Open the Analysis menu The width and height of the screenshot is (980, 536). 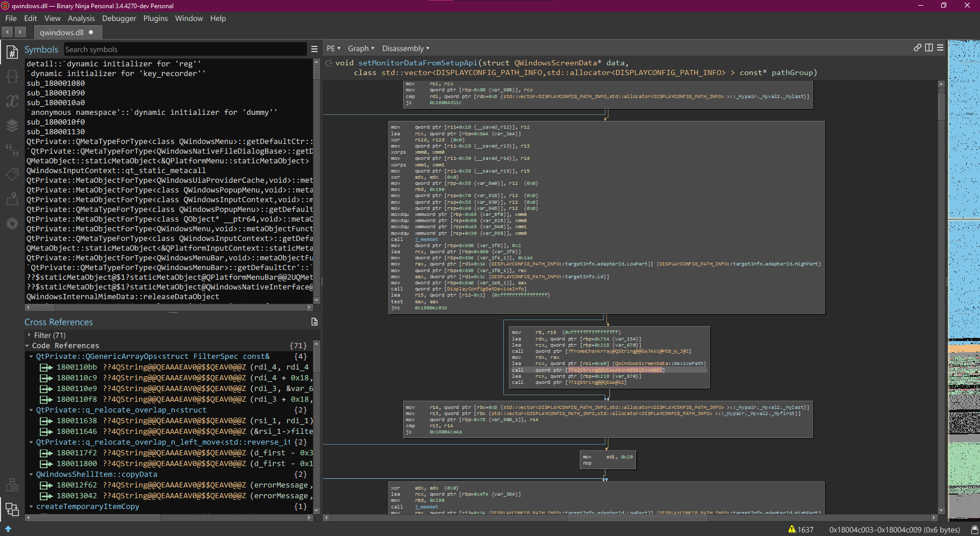click(81, 18)
